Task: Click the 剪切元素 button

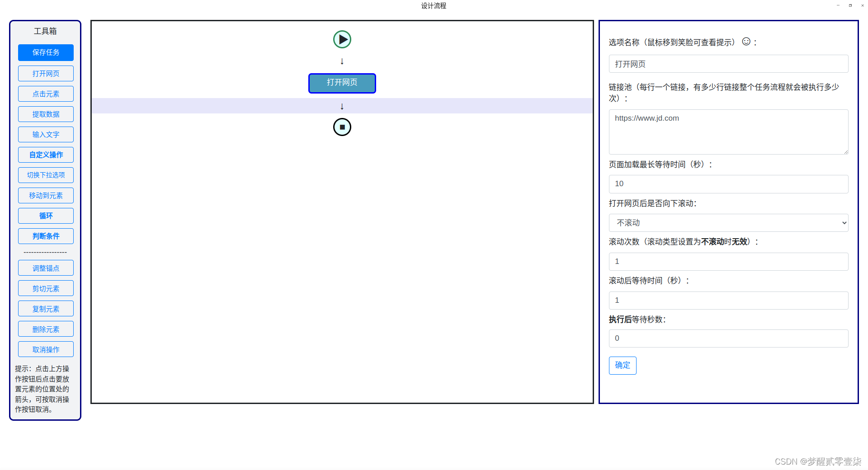Action: click(x=46, y=288)
